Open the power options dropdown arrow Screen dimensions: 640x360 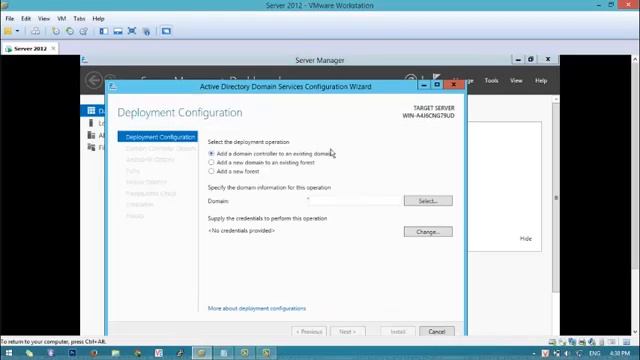click(18, 31)
